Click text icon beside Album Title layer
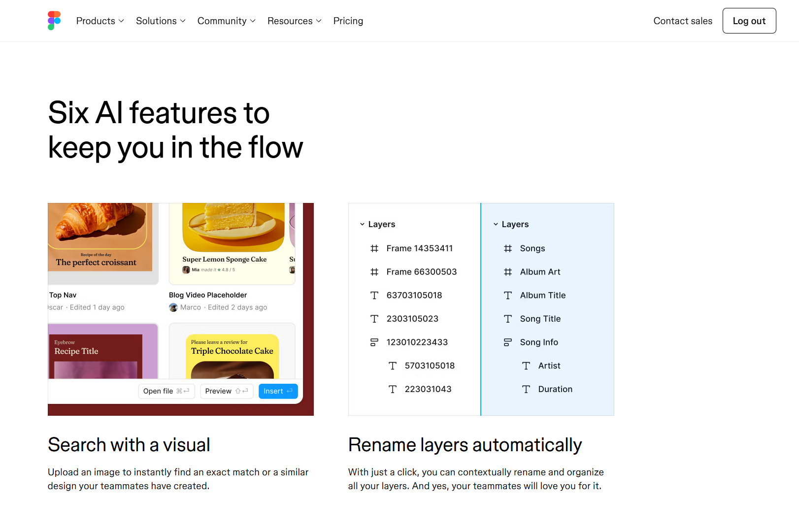799x532 pixels. (x=508, y=296)
